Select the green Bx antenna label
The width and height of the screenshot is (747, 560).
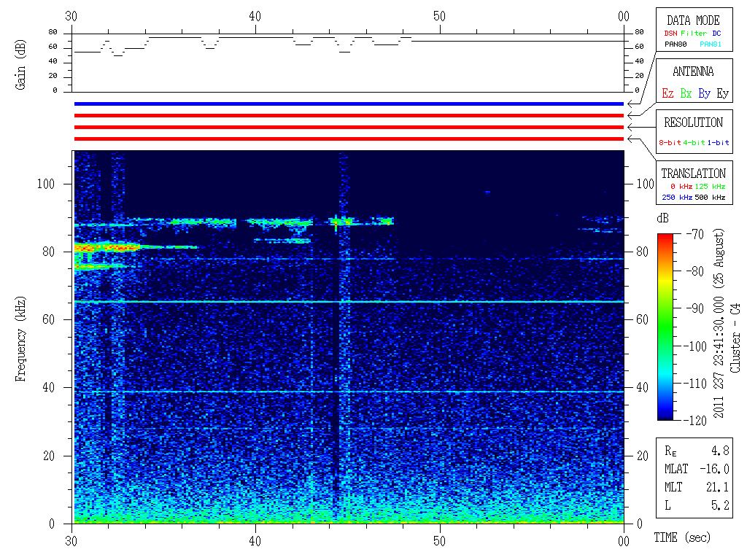pos(686,93)
